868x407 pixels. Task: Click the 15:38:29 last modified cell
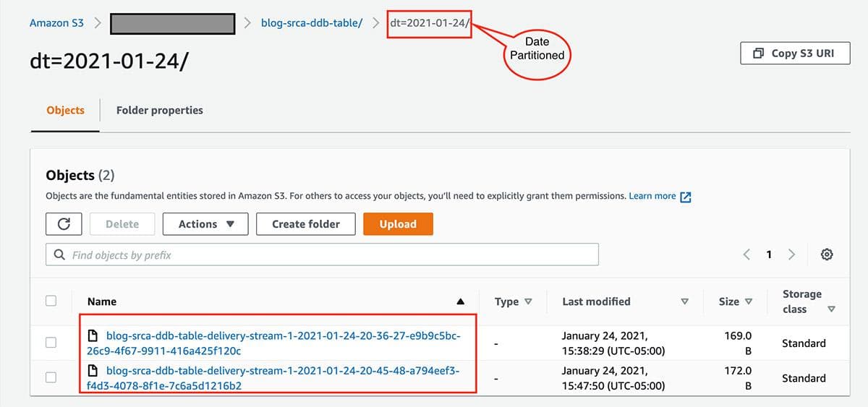pos(613,343)
